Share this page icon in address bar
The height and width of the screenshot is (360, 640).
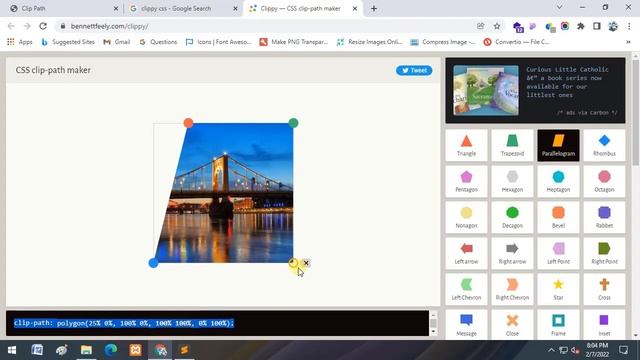(x=480, y=26)
